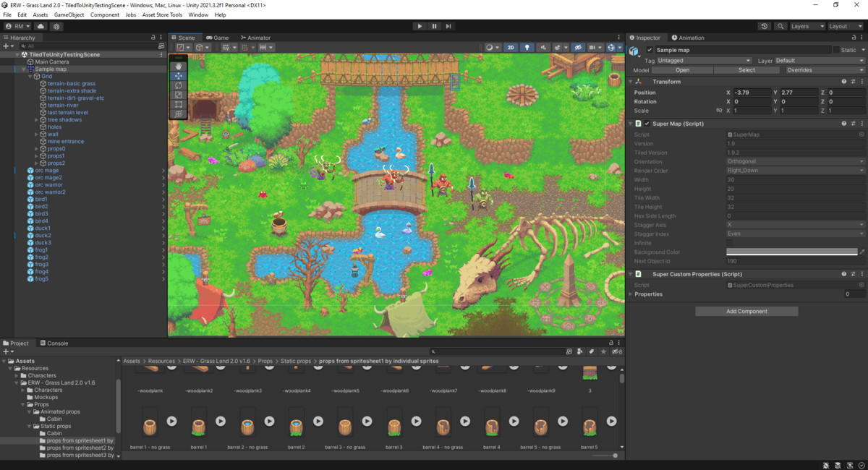Toggle Sample map active checkbox
This screenshot has height=470, width=868.
point(650,50)
